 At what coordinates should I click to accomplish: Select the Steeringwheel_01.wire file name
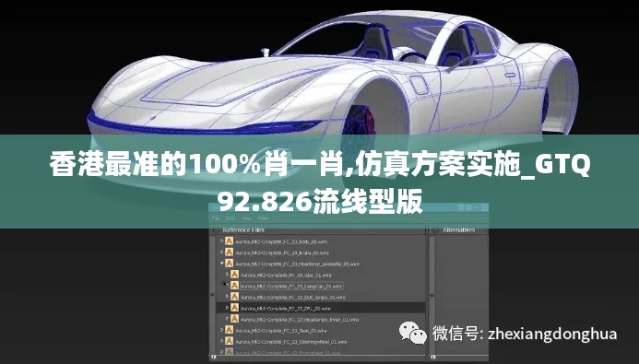pos(291,342)
